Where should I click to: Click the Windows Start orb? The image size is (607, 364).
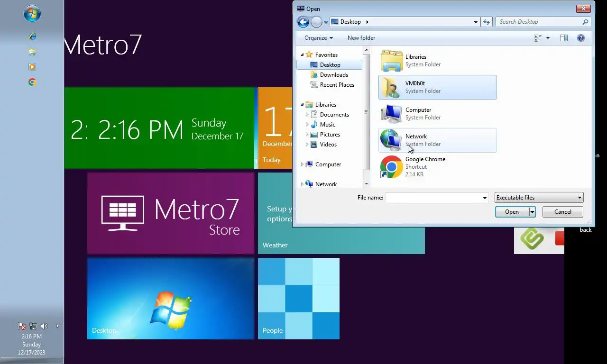(32, 14)
